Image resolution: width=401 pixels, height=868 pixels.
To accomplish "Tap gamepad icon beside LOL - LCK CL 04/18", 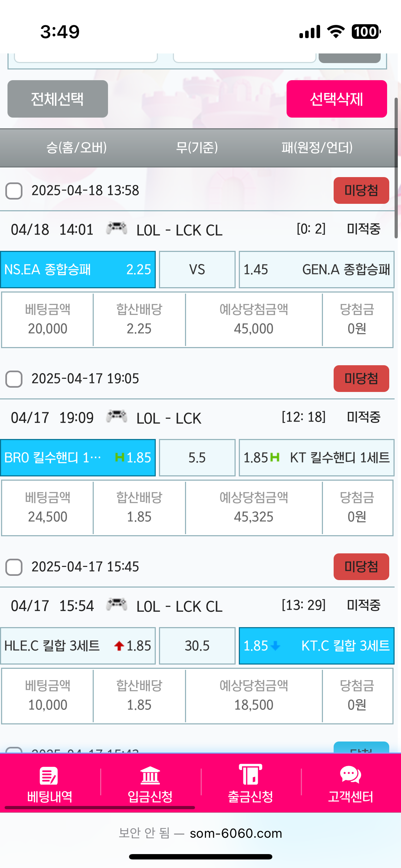I will tap(117, 228).
